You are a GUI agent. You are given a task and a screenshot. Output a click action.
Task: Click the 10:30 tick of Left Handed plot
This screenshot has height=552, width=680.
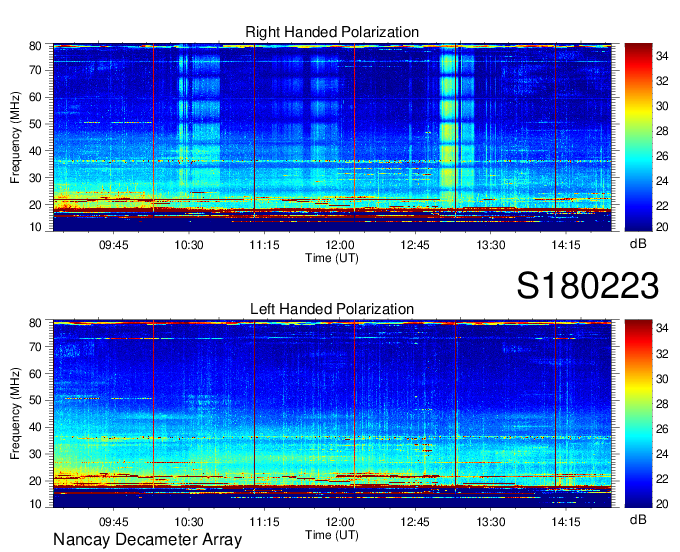[189, 522]
